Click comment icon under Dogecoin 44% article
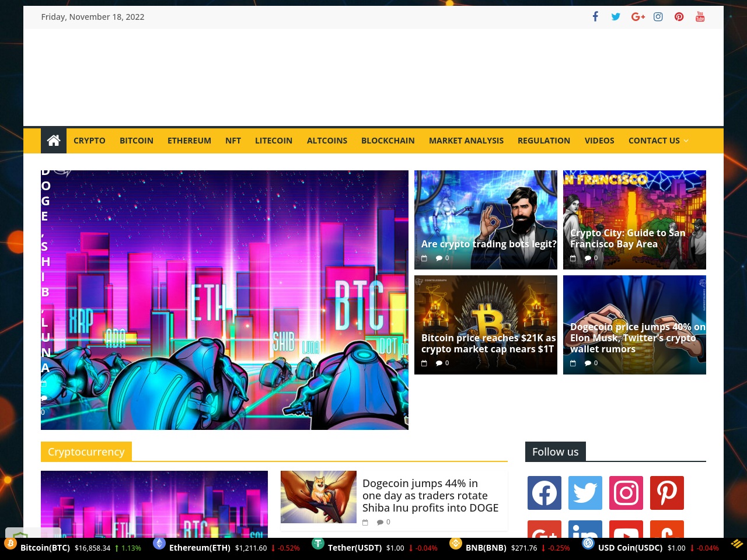The height and width of the screenshot is (560, 747). coord(380,522)
